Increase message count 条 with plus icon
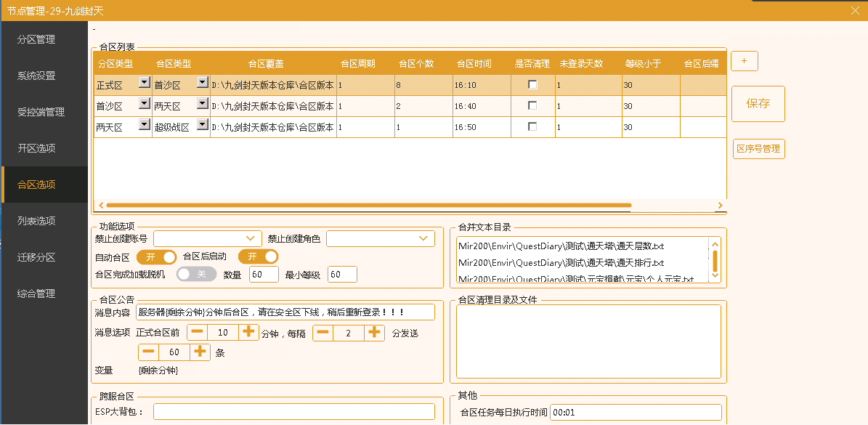868x425 pixels. coord(200,352)
